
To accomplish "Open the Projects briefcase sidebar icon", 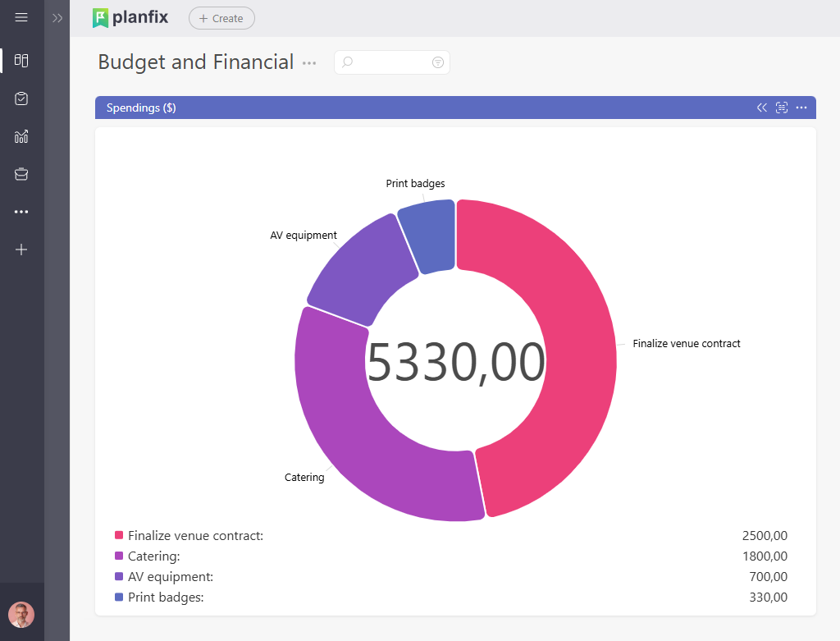I will click(21, 174).
